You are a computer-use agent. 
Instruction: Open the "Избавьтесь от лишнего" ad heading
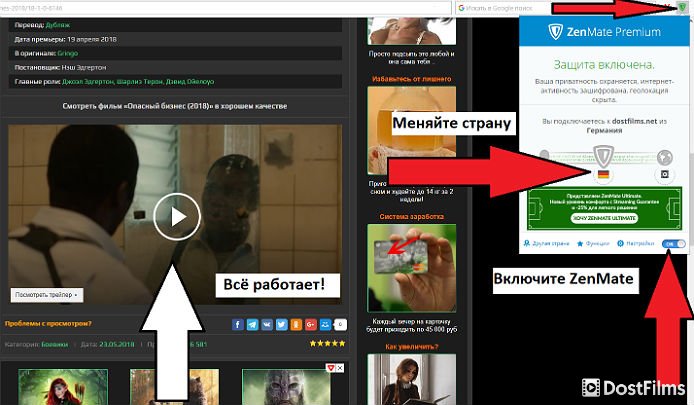pos(412,79)
